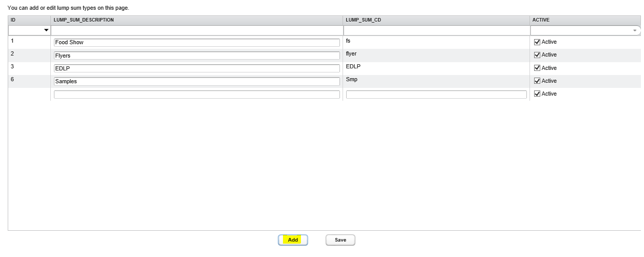Edit the Flyers description field
This screenshot has width=644, height=257.
tap(197, 56)
